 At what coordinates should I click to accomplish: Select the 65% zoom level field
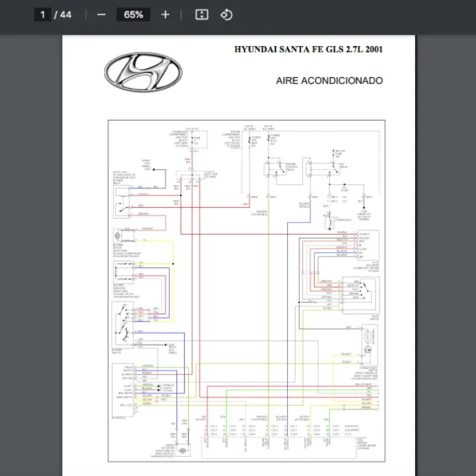[132, 14]
